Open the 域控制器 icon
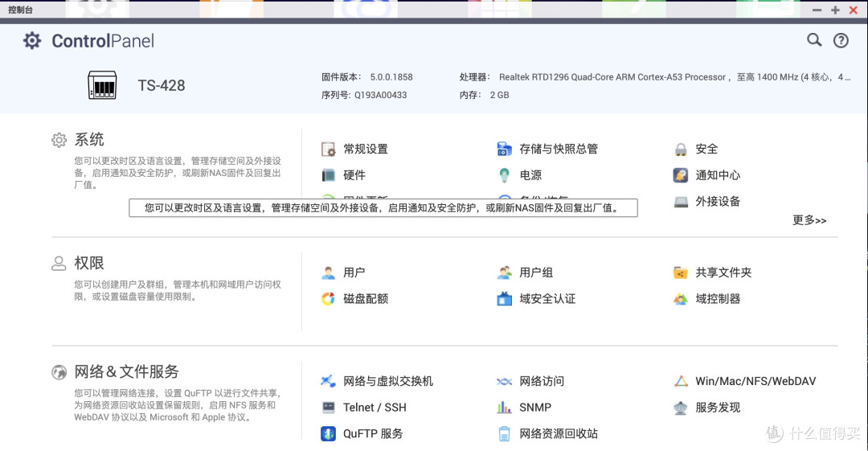The image size is (868, 451). click(x=681, y=298)
